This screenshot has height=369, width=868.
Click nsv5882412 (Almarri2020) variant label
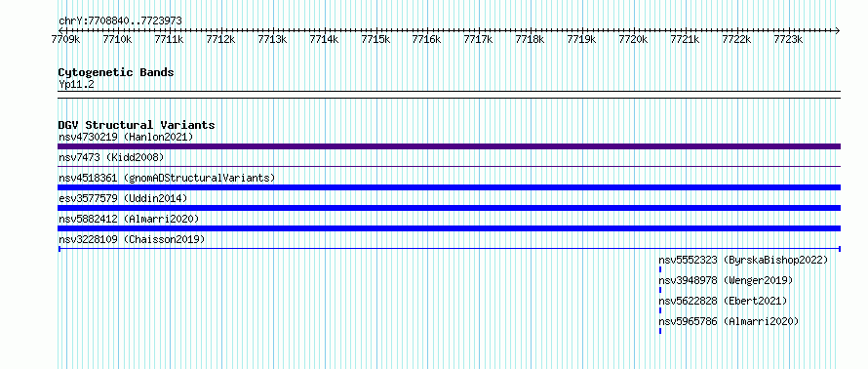[129, 219]
